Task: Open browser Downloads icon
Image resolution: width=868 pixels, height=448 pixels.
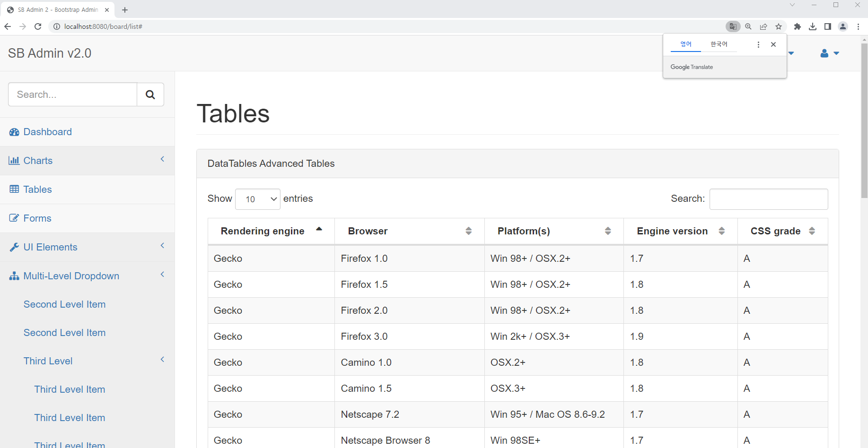Action: pyautogui.click(x=813, y=26)
